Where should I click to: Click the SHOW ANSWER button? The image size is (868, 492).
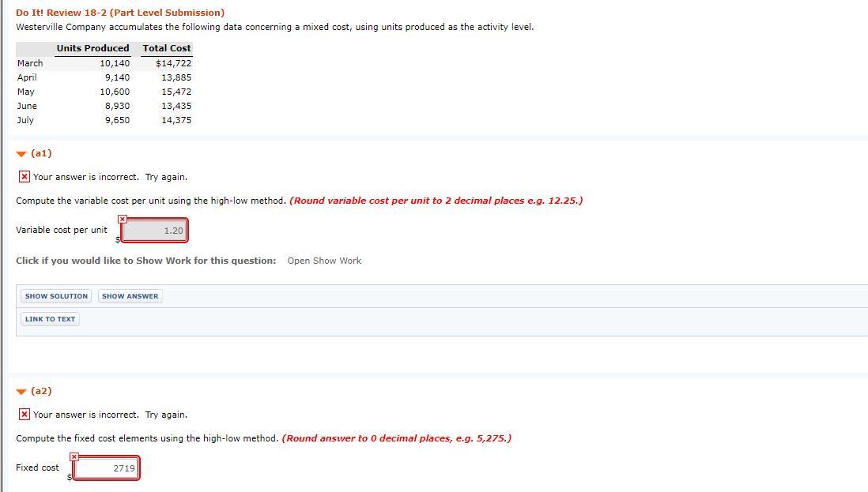point(130,295)
